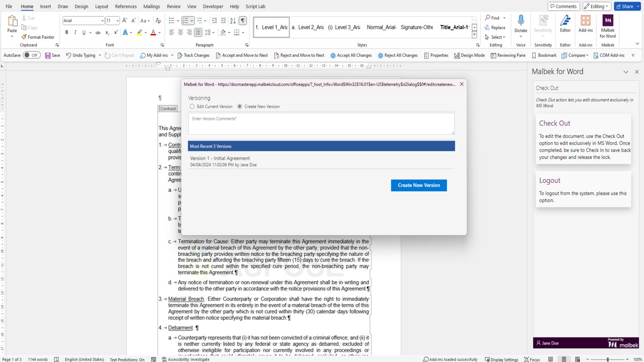Click Reject and Move to Next
This screenshot has height=362, width=644.
(x=299, y=56)
